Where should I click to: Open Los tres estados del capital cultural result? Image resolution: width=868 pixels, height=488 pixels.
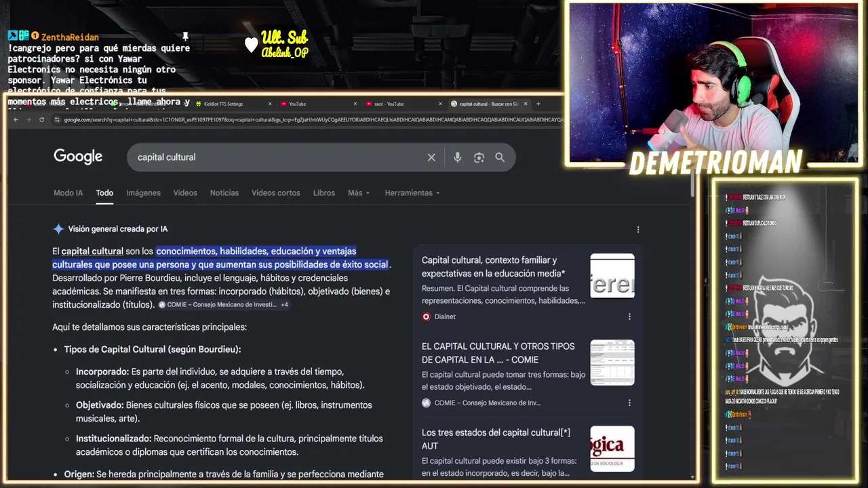(496, 439)
